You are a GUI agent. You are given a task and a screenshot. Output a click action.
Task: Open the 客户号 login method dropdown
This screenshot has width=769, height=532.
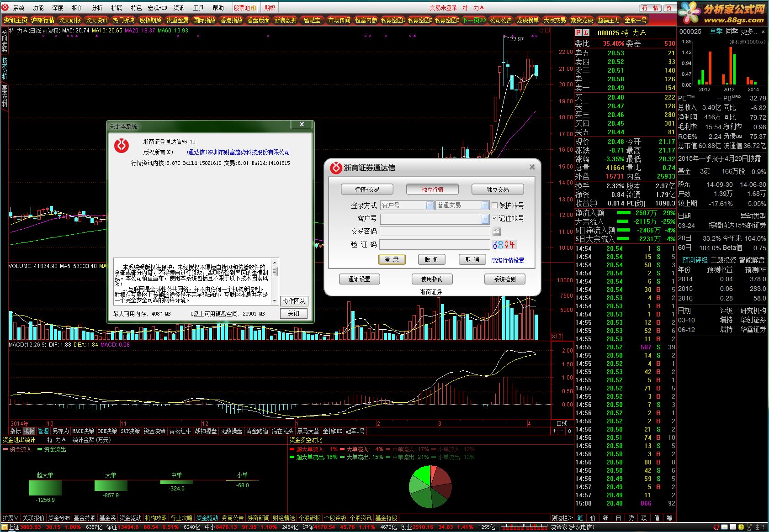point(407,205)
